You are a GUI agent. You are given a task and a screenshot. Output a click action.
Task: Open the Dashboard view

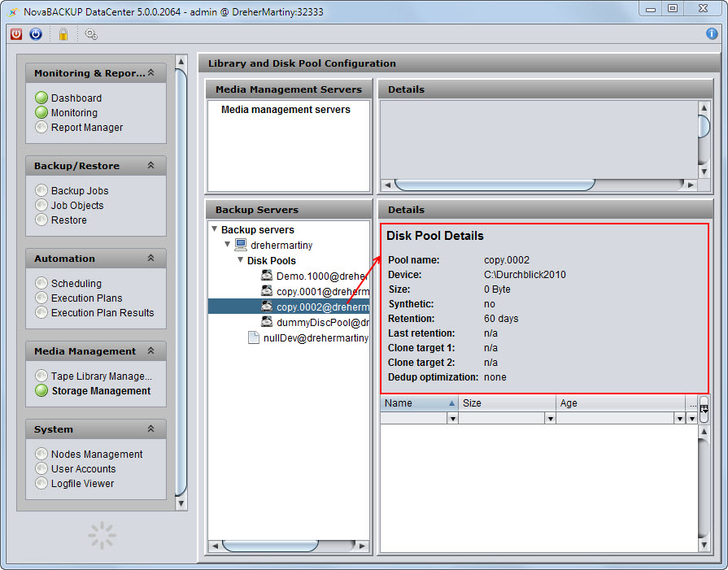pyautogui.click(x=76, y=98)
